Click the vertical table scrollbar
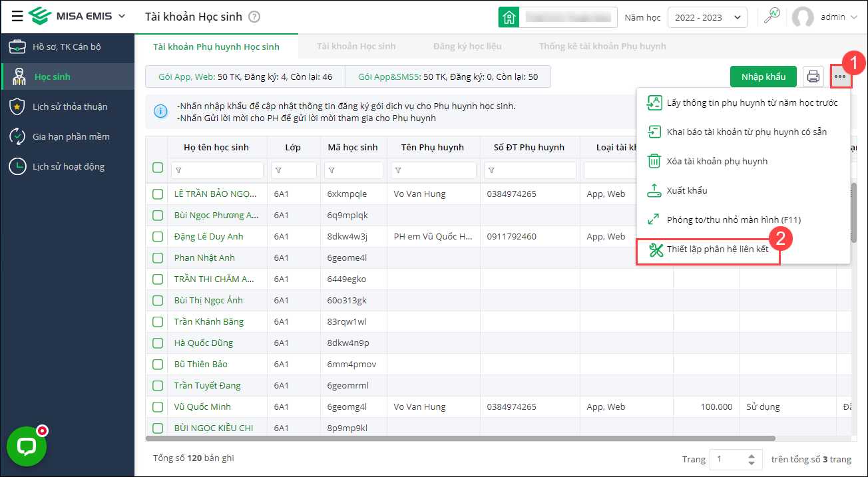Viewport: 868px width, 477px height. pos(854,213)
